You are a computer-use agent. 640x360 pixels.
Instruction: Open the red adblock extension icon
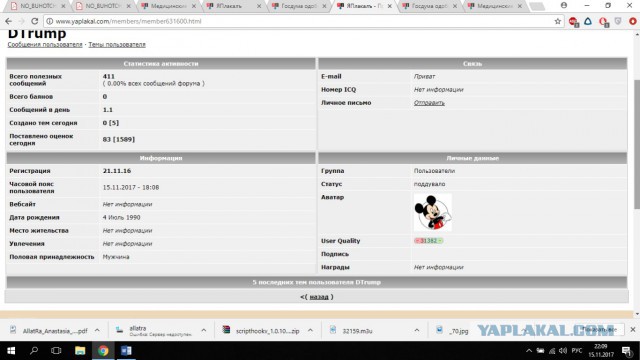click(x=573, y=22)
